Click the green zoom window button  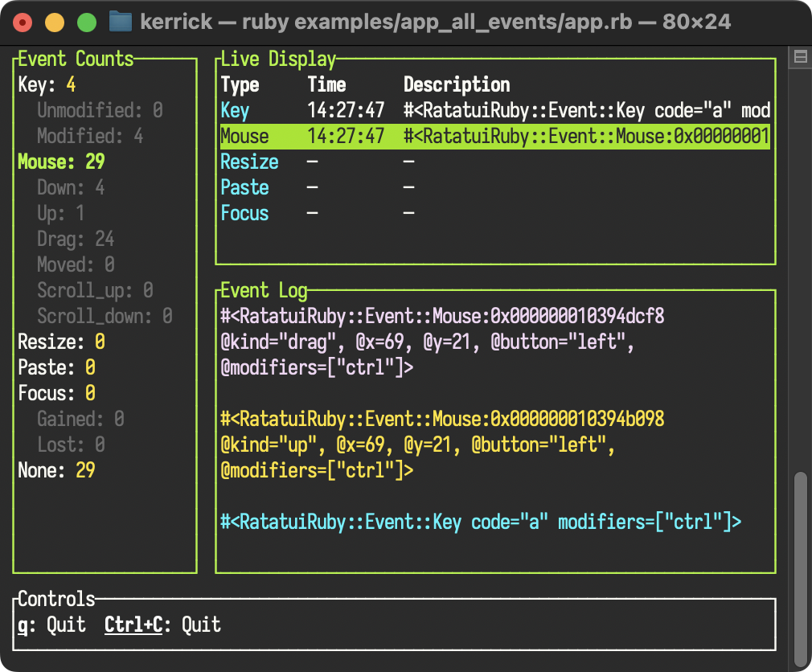87,23
